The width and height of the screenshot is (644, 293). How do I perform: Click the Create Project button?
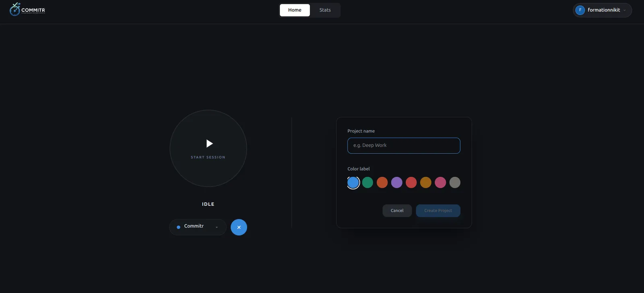pyautogui.click(x=438, y=211)
